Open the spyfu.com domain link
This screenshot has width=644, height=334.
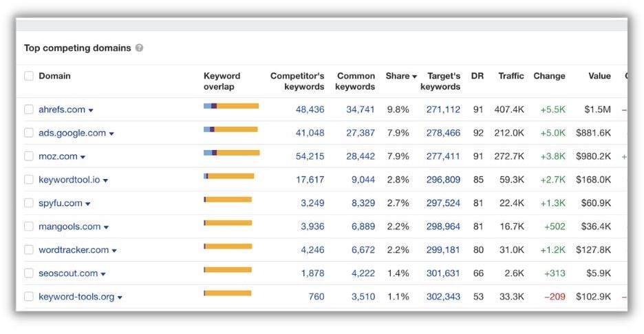61,203
